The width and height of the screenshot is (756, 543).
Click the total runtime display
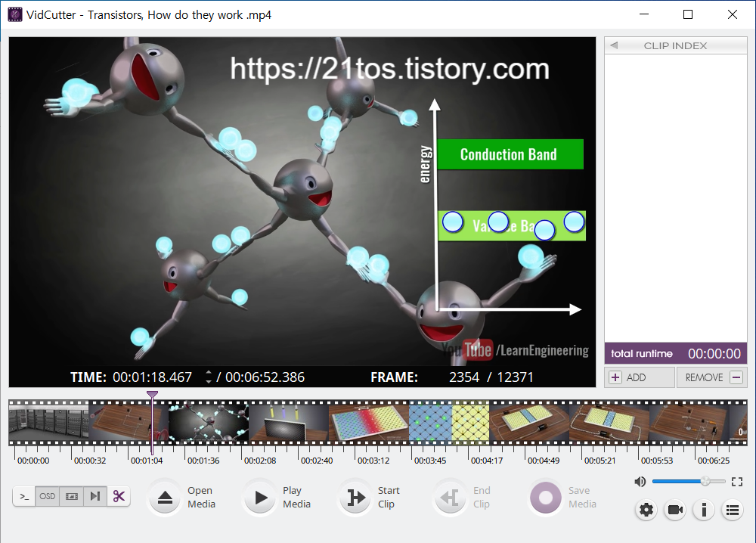pos(675,353)
